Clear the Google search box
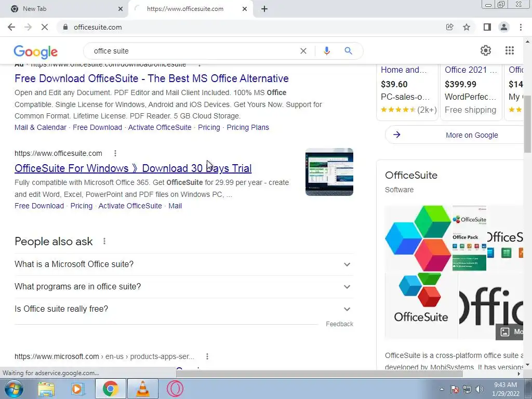Viewport: 532px width, 399px height. pos(303,51)
